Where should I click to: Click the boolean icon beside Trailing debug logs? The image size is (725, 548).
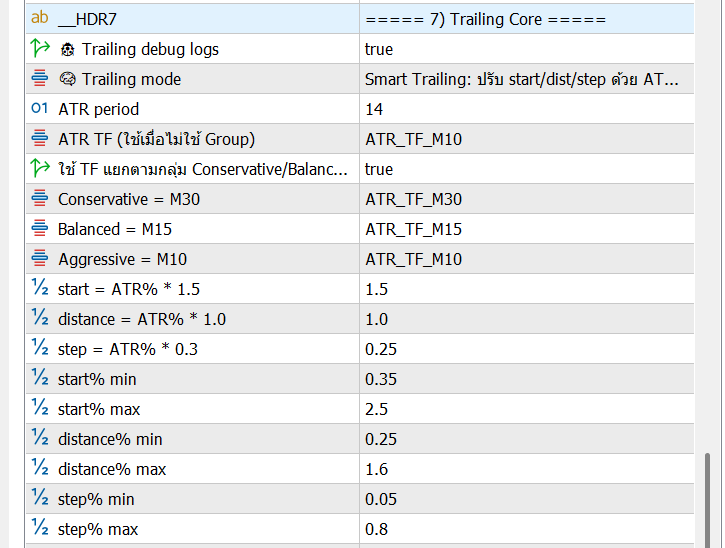[40, 49]
